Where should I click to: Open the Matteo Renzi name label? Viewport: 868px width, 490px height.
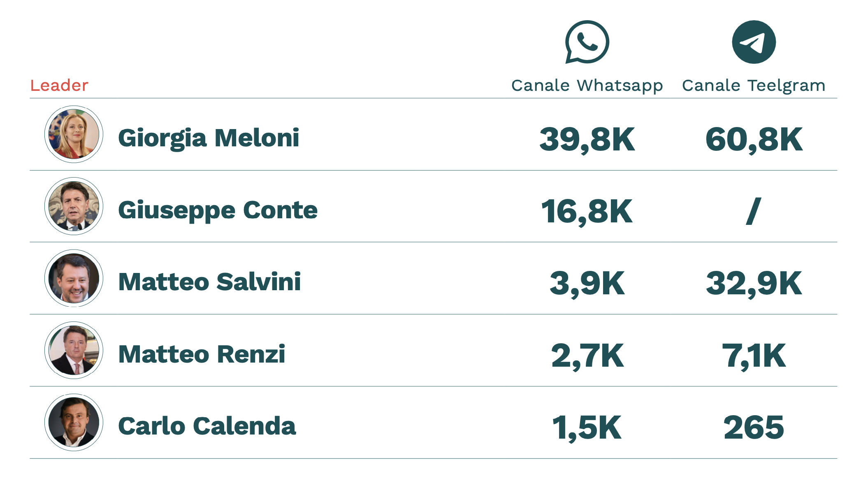coord(202,354)
